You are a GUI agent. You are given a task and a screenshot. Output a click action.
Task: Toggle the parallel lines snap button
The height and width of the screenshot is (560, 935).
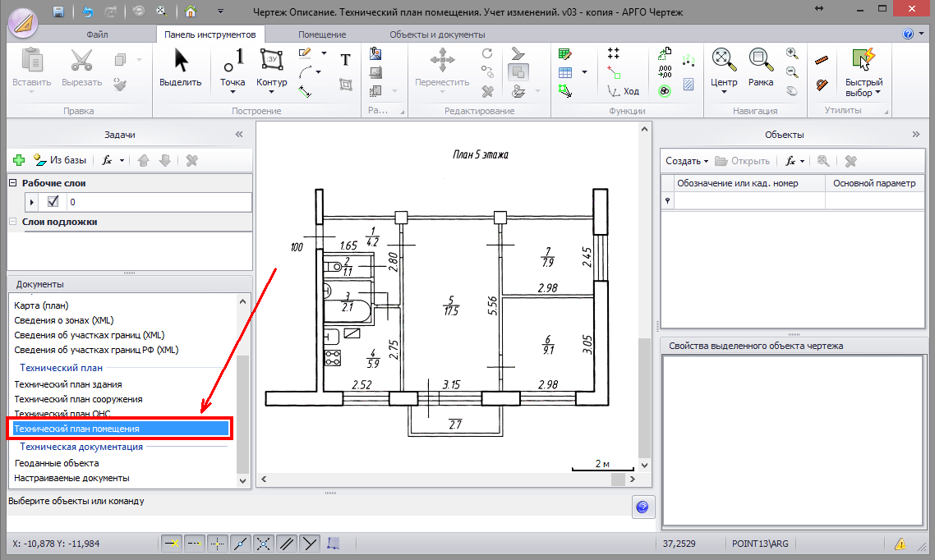tap(287, 544)
